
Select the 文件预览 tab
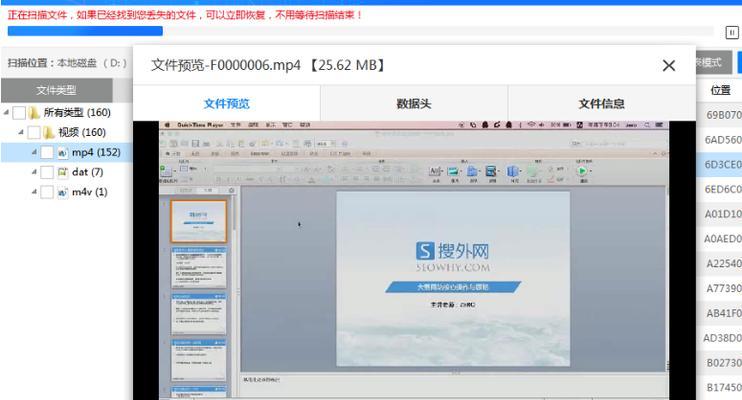227,103
